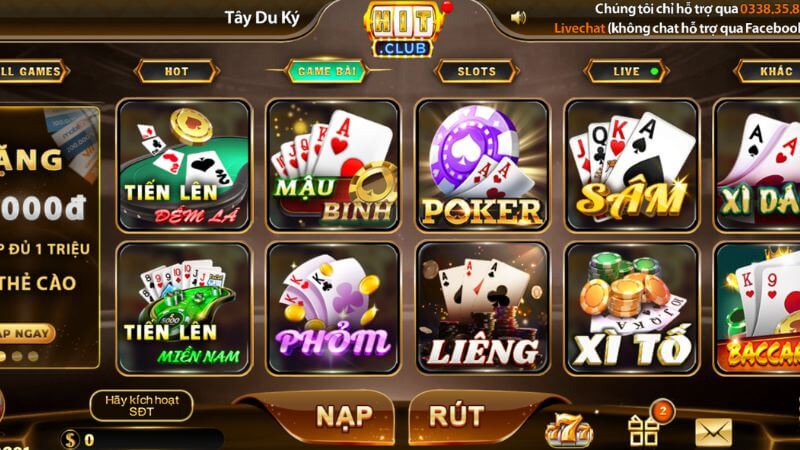Open the envelope mail inbox icon

(713, 432)
